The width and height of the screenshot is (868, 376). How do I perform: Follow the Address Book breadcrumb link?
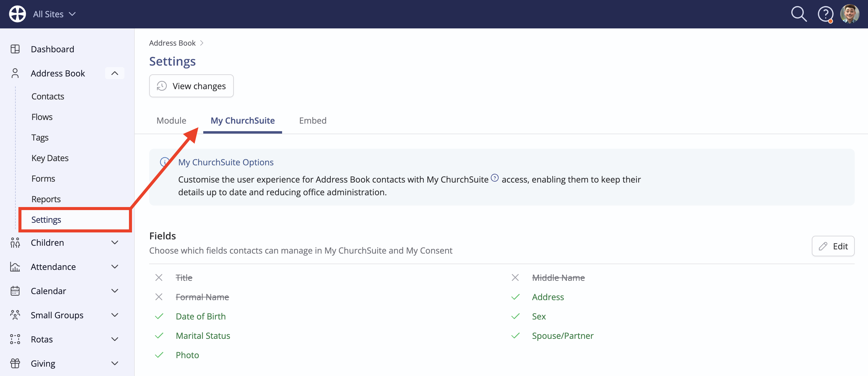pyautogui.click(x=172, y=43)
